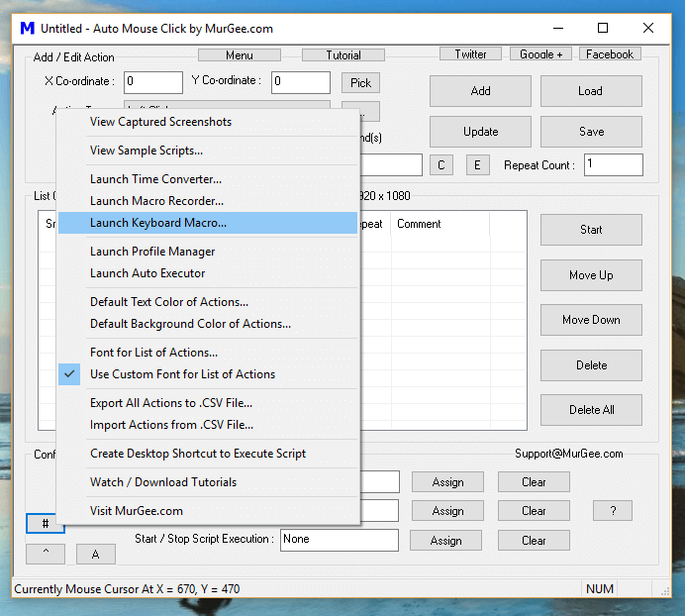Click the A button at bottom

tap(96, 554)
